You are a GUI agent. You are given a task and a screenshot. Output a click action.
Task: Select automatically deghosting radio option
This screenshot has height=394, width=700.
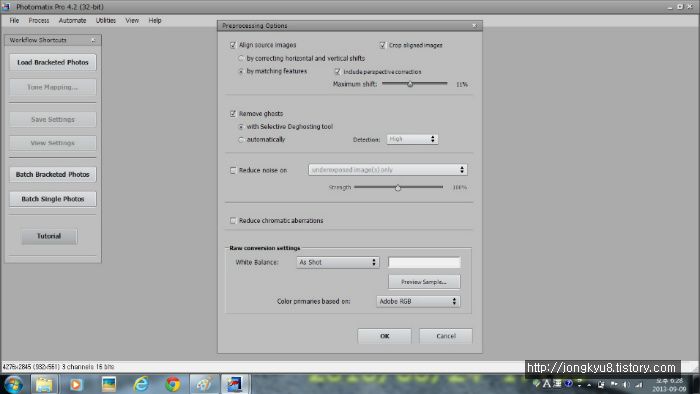pyautogui.click(x=241, y=140)
